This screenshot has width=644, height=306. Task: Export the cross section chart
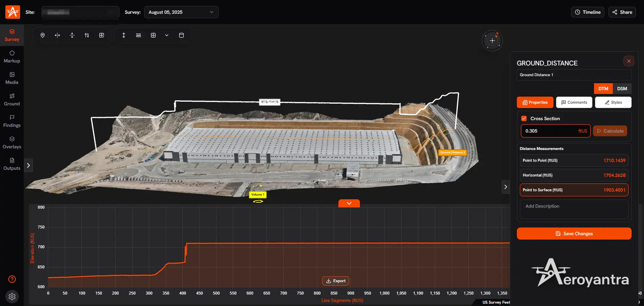click(x=336, y=281)
